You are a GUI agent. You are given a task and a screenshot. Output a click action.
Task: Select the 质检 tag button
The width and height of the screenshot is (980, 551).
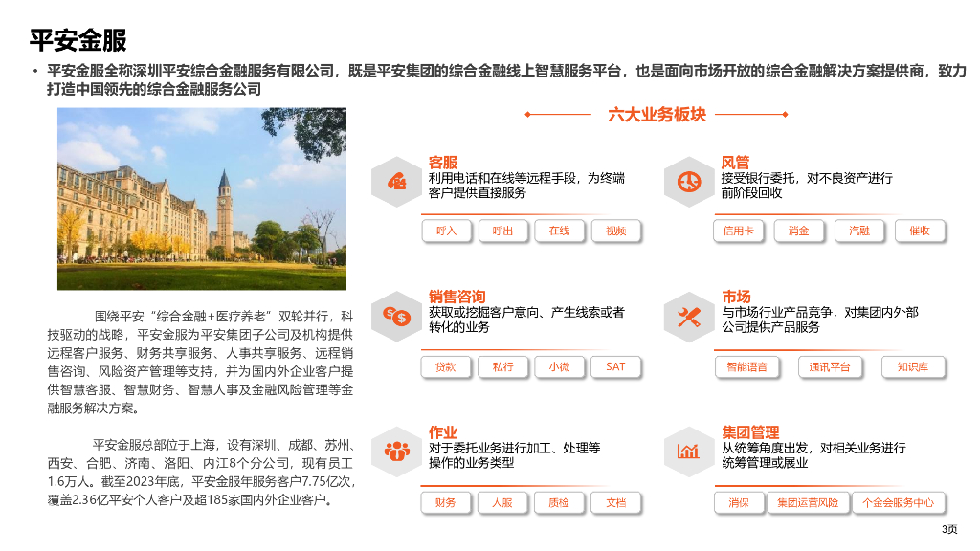click(559, 503)
